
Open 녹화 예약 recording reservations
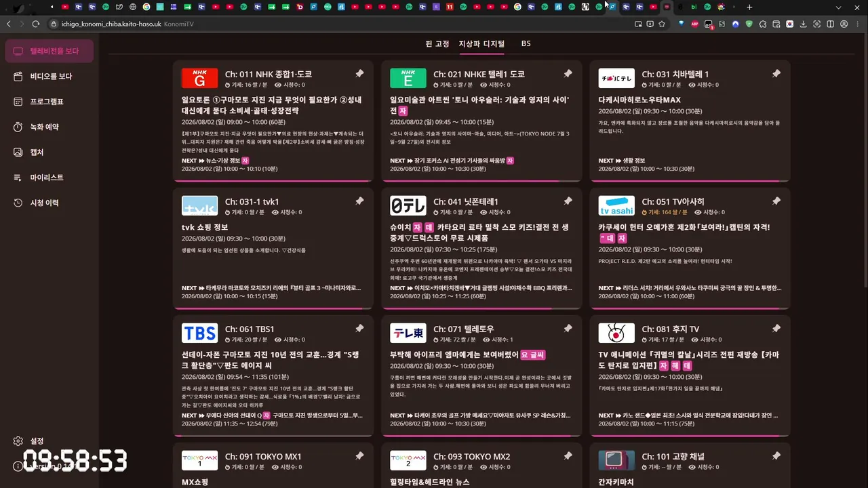point(49,127)
